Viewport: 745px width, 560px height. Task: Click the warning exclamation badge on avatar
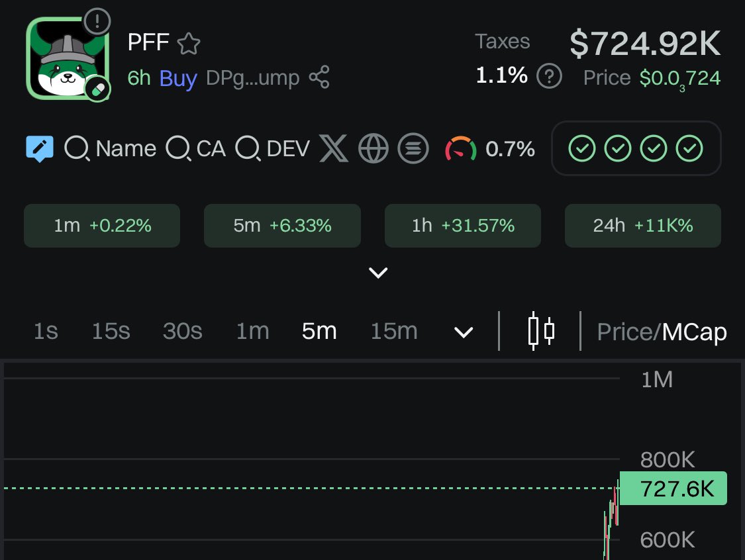pos(97,21)
